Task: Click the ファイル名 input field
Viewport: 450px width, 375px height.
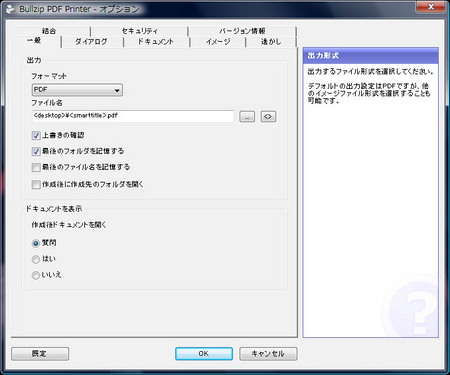Action: point(133,116)
